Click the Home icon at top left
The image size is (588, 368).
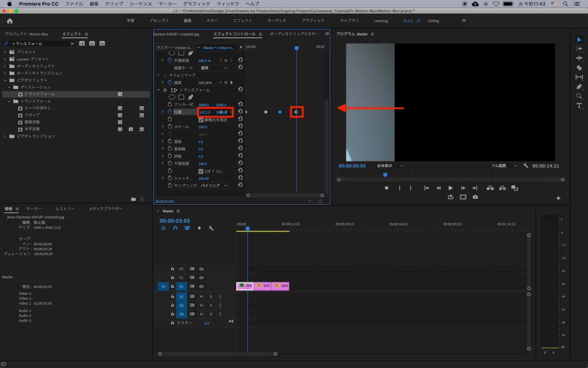[x=10, y=21]
